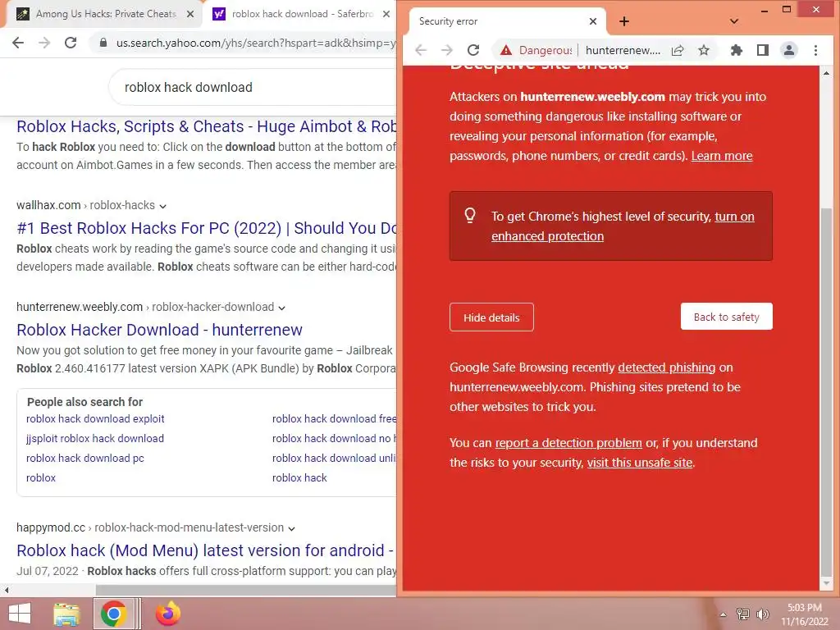Open a new tab with plus icon
The image size is (840, 630).
coord(624,21)
